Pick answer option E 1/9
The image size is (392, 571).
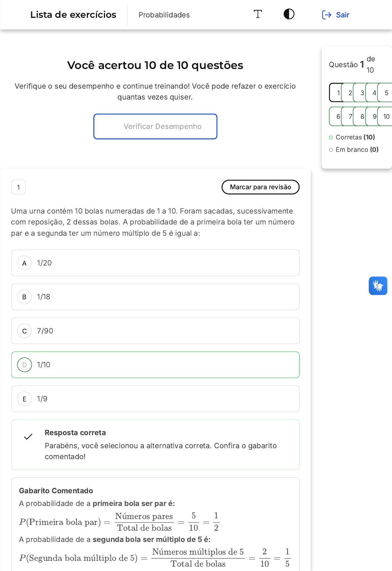[155, 399]
